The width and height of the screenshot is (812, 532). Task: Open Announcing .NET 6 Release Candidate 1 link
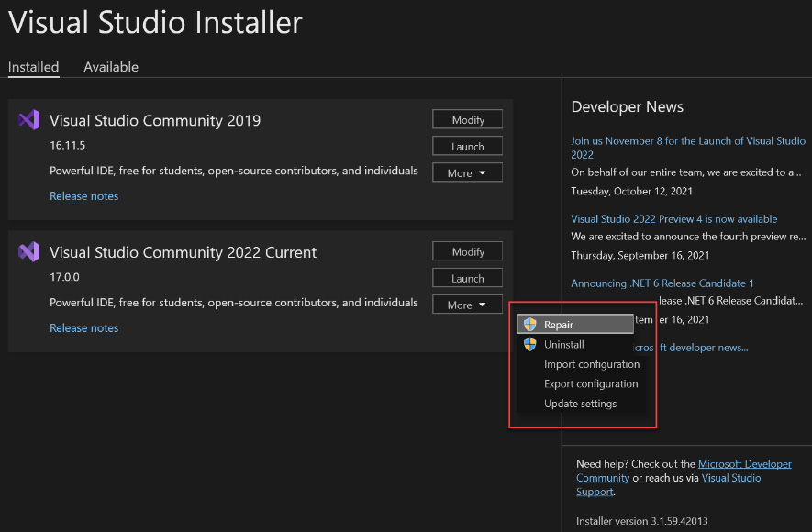tap(662, 283)
